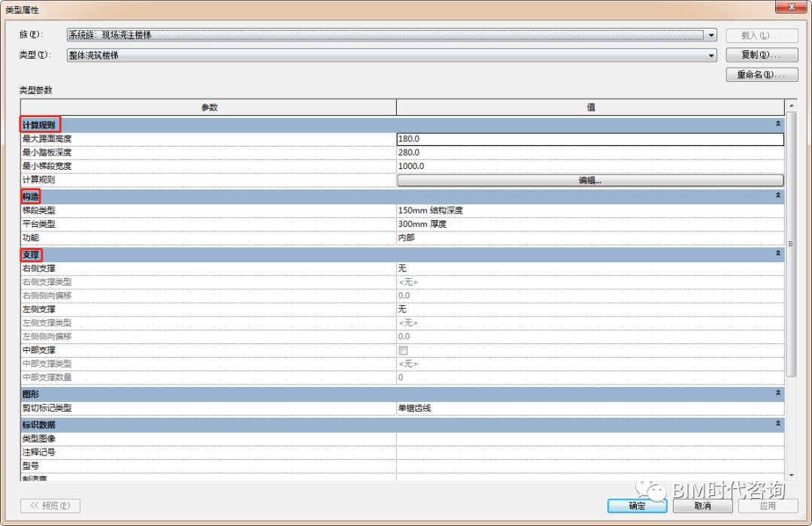Click the 右侧支撑 value 无
This screenshot has width=812, height=526.
pos(590,268)
